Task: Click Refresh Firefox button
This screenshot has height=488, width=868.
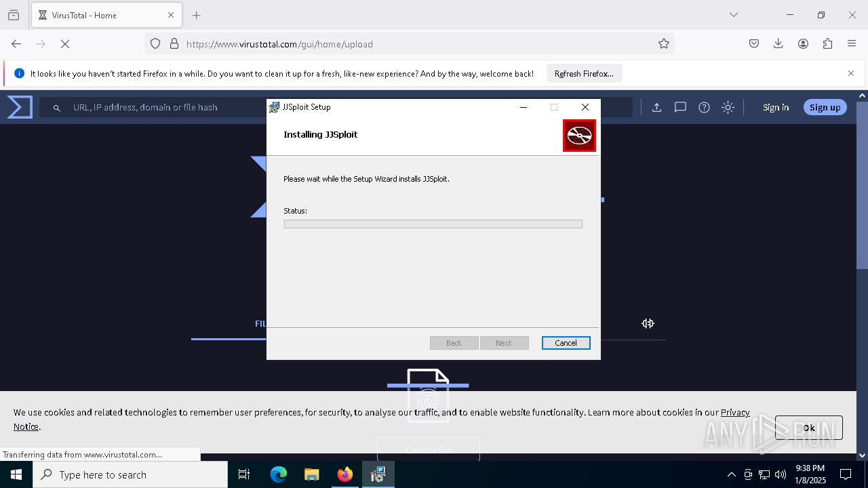Action: click(x=584, y=74)
